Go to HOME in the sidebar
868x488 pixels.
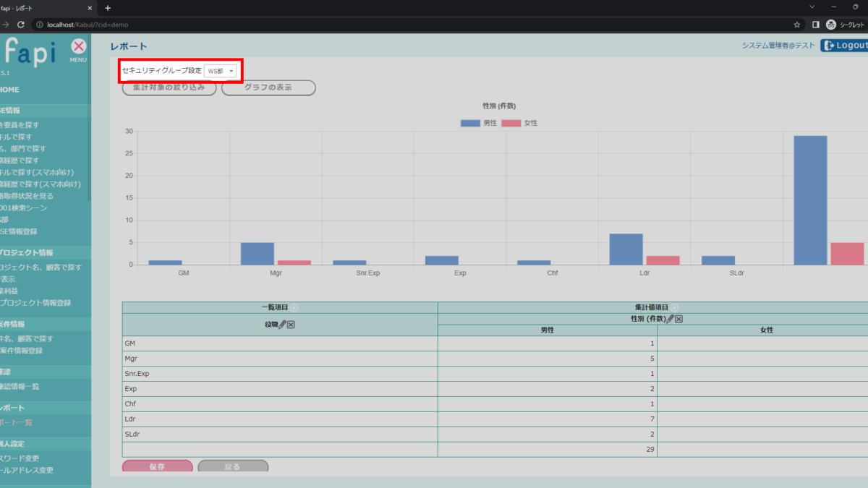(x=10, y=90)
